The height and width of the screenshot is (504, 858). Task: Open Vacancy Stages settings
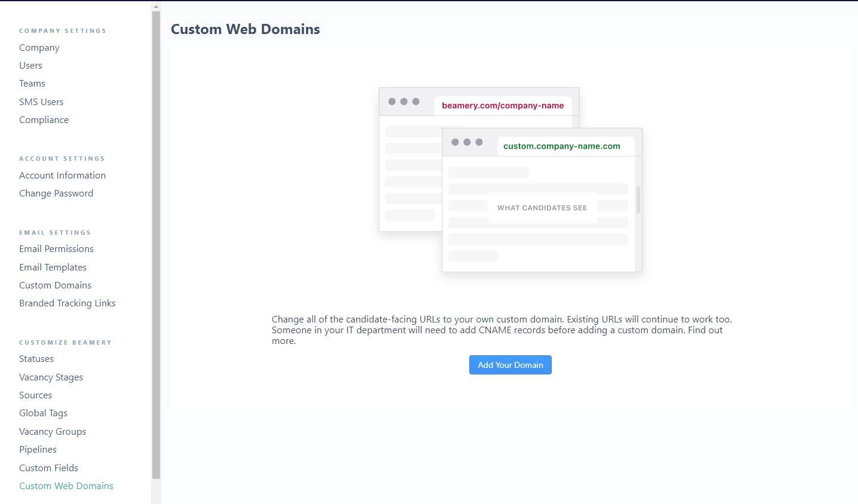(51, 377)
